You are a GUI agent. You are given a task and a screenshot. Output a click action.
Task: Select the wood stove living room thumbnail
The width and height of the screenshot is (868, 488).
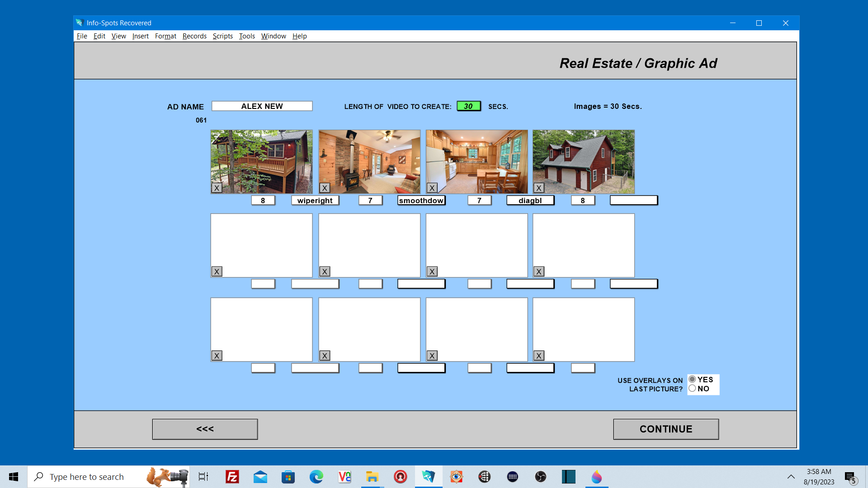point(369,162)
